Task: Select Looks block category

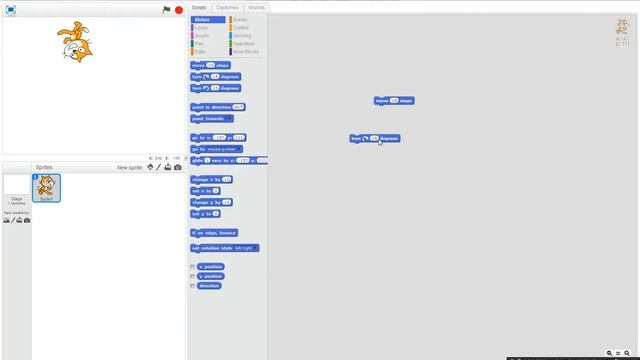Action: click(201, 28)
